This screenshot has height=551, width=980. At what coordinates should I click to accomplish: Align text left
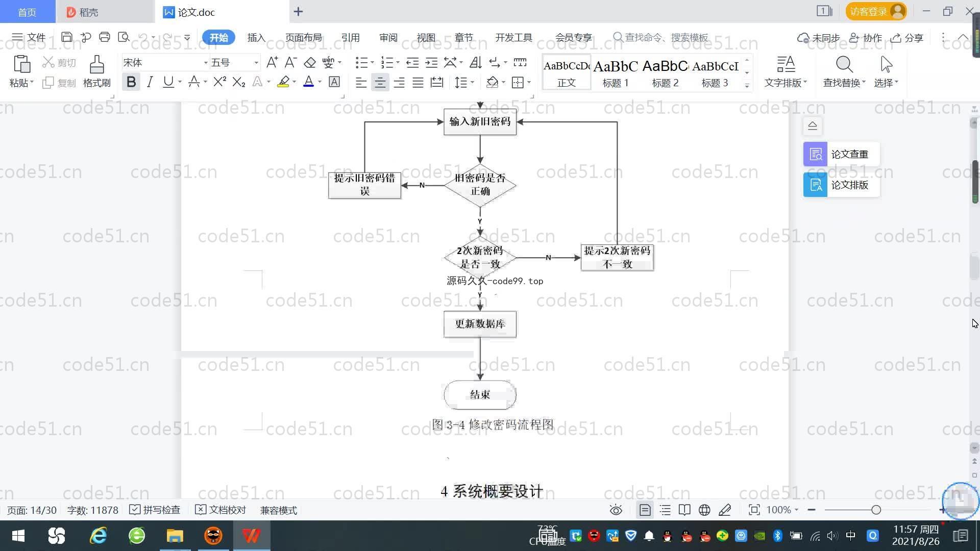point(361,82)
